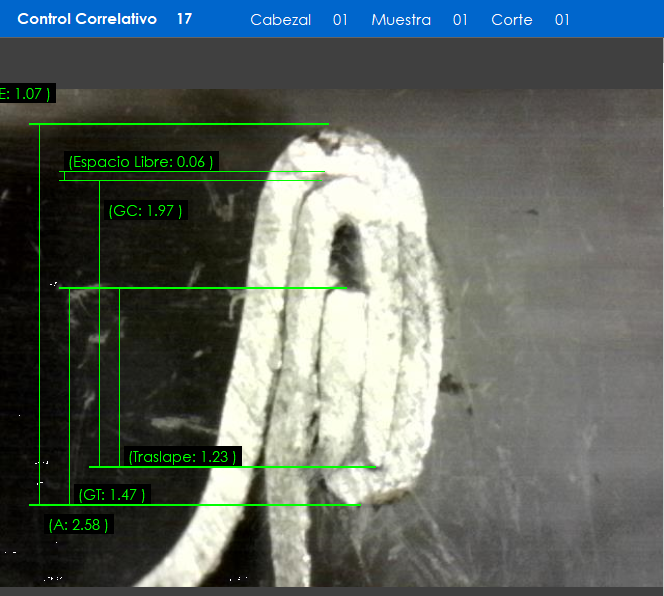Screen dimensions: 664x596
Task: Select the Traslape: 1.23 measurement label
Action: 183,457
